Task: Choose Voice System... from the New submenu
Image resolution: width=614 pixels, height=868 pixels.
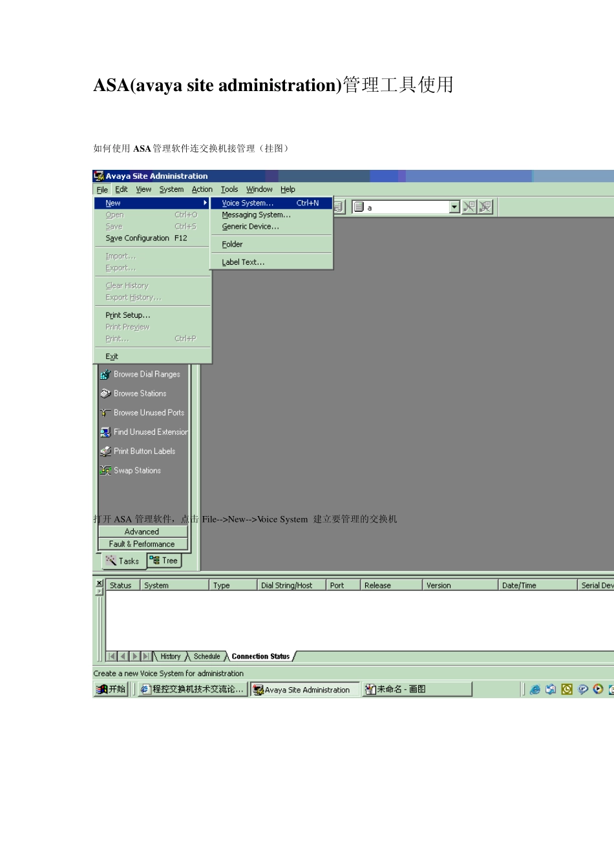Action: coord(248,203)
